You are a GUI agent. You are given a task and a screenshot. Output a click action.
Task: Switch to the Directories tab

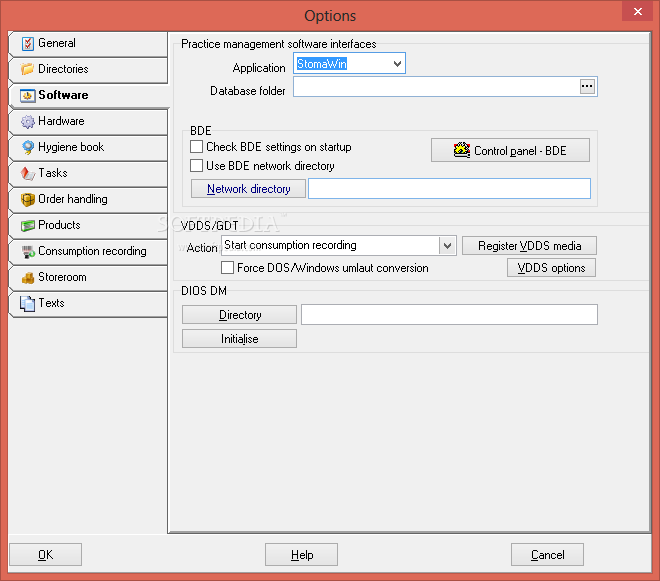click(88, 69)
